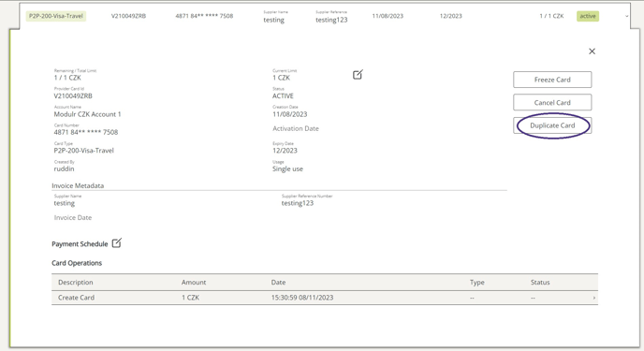Screen dimensions: 644x351
Task: Click the Created By value ruddin
Action: click(64, 168)
